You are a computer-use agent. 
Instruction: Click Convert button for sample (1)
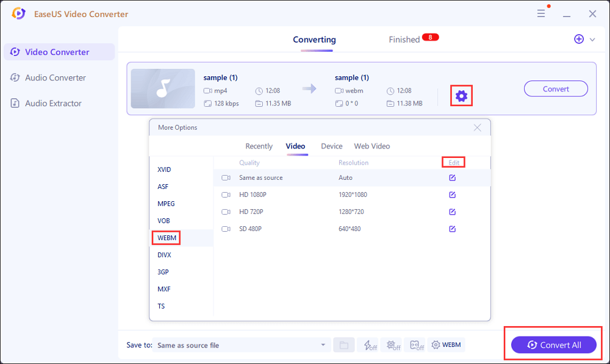556,89
